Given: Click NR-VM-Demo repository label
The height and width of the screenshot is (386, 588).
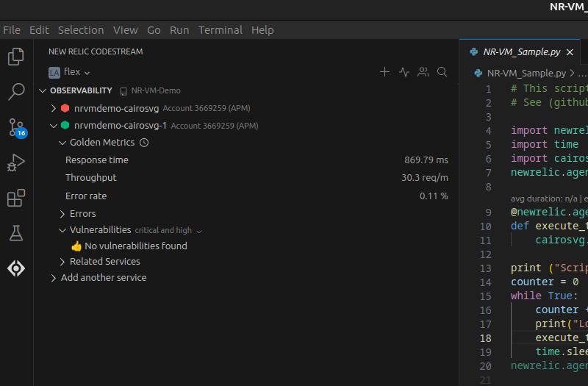Looking at the screenshot, I should point(156,90).
